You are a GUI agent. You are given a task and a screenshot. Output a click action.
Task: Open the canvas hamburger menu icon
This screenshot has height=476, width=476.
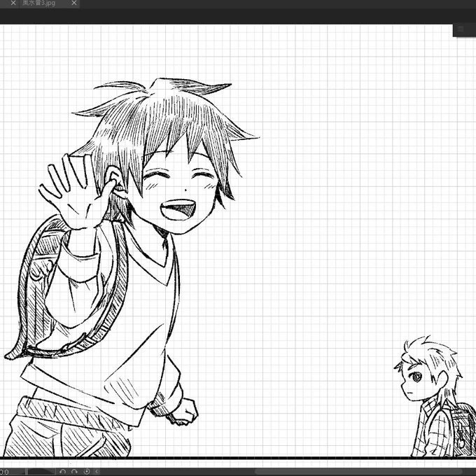(461, 29)
